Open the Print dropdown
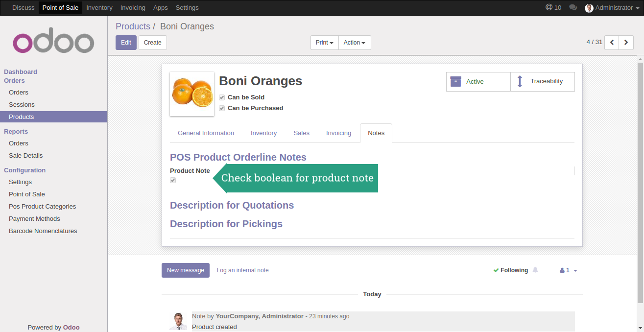 click(x=324, y=43)
